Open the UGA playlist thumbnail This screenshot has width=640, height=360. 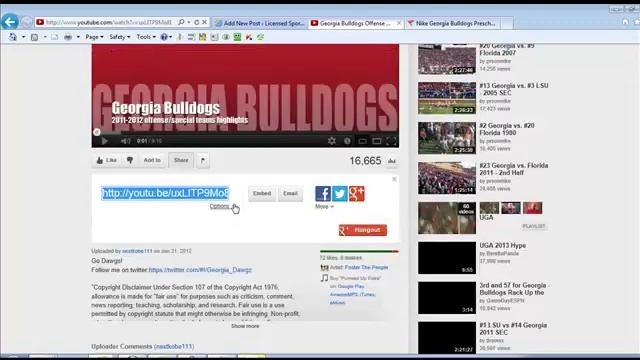[x=447, y=218]
